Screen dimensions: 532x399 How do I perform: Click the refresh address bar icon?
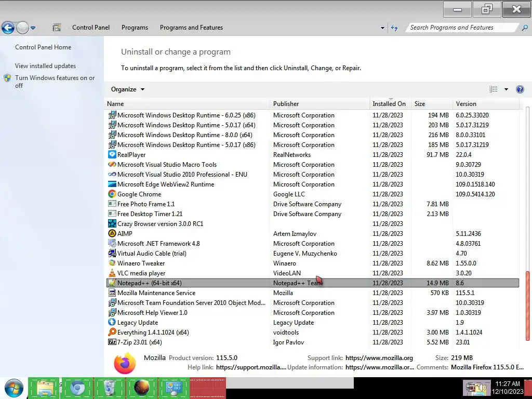[394, 28]
